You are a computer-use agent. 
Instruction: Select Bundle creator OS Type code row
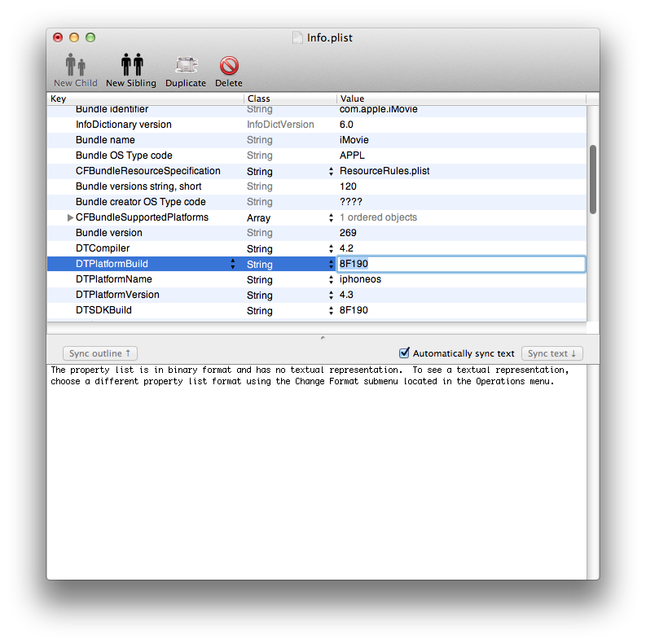pyautogui.click(x=316, y=202)
